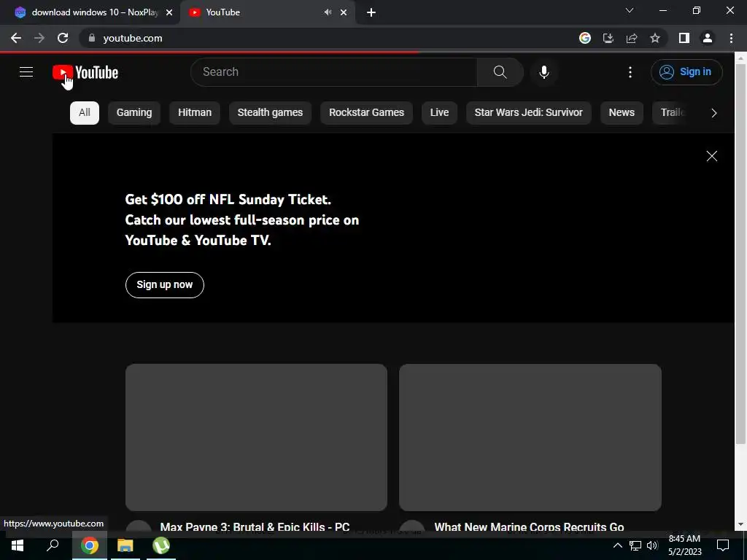Open uTorrent from taskbar
747x560 pixels.
(161, 545)
